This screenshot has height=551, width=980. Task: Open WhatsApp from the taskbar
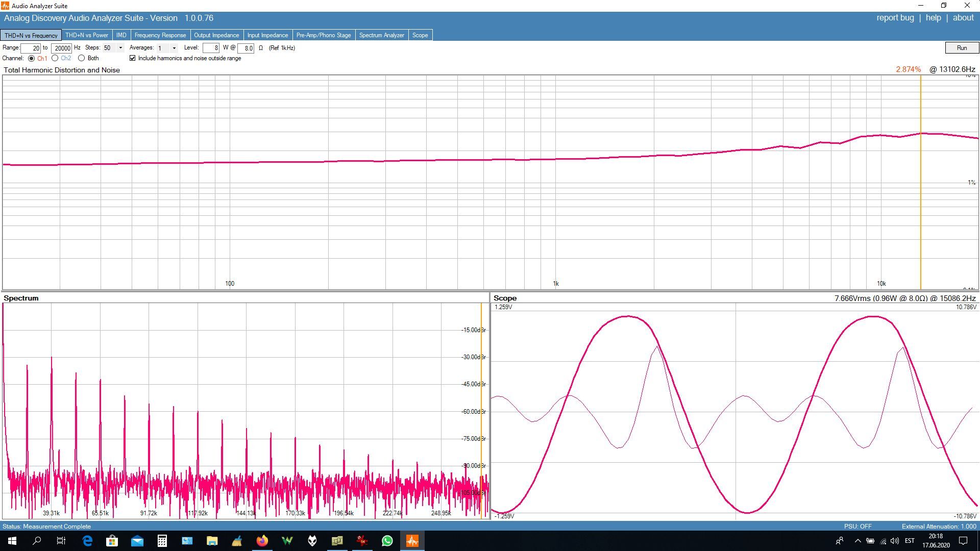(387, 541)
